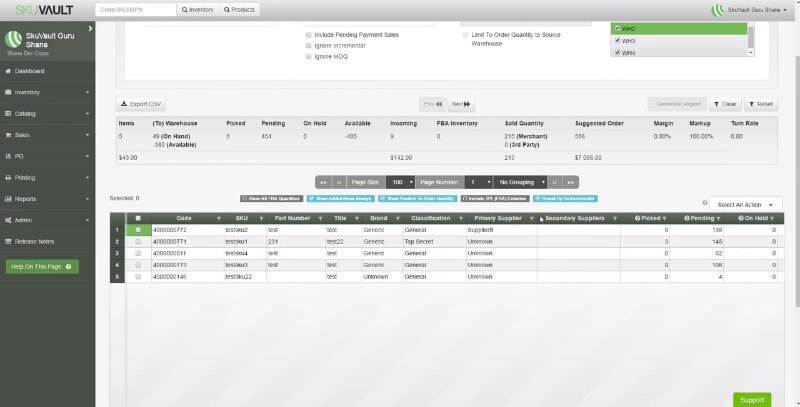
Task: Go to the last page of results
Action: (571, 182)
